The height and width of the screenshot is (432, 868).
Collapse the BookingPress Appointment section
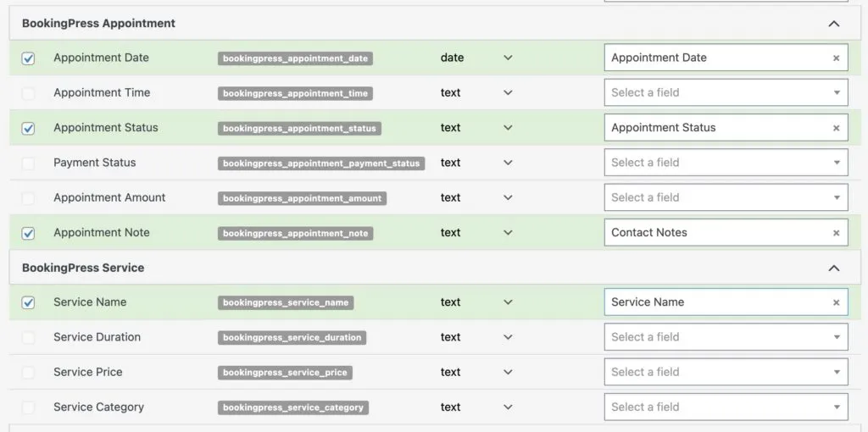point(834,24)
